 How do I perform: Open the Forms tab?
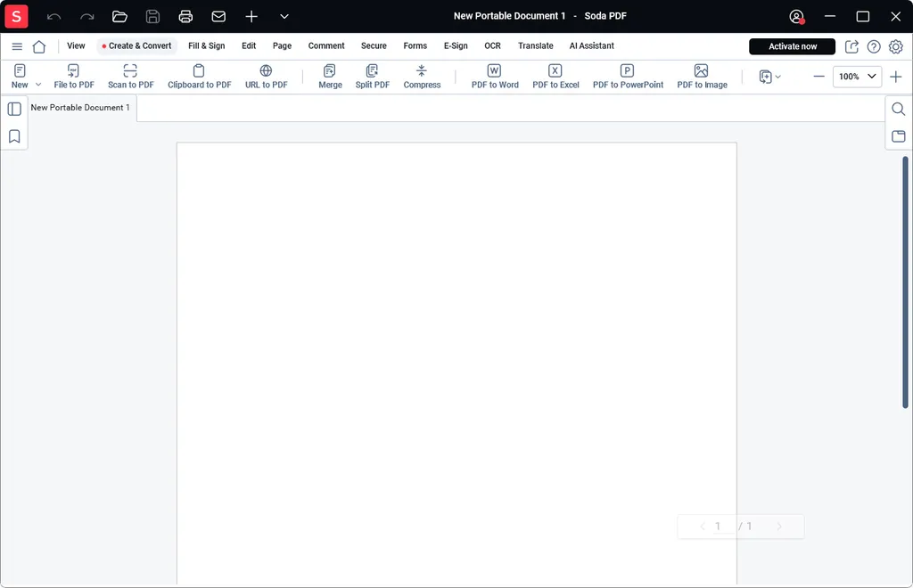pyautogui.click(x=415, y=46)
